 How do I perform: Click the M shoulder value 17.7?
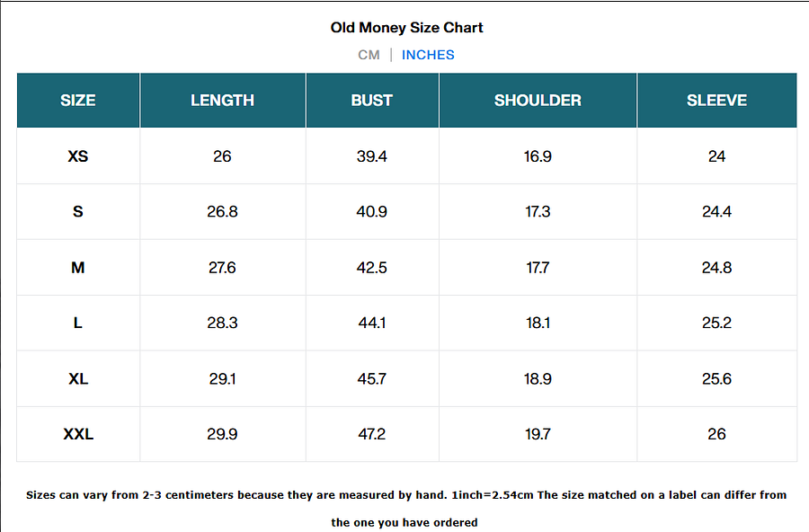tap(538, 268)
